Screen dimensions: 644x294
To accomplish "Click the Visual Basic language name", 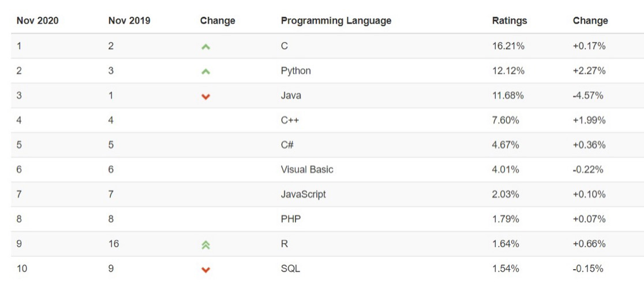I will [307, 169].
